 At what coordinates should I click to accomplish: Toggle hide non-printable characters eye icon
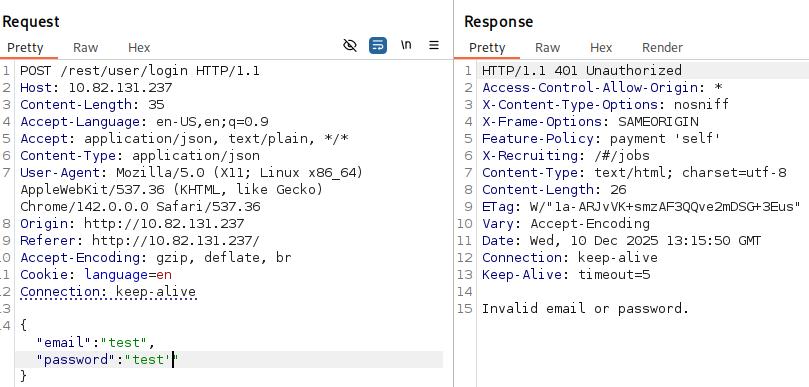click(350, 45)
